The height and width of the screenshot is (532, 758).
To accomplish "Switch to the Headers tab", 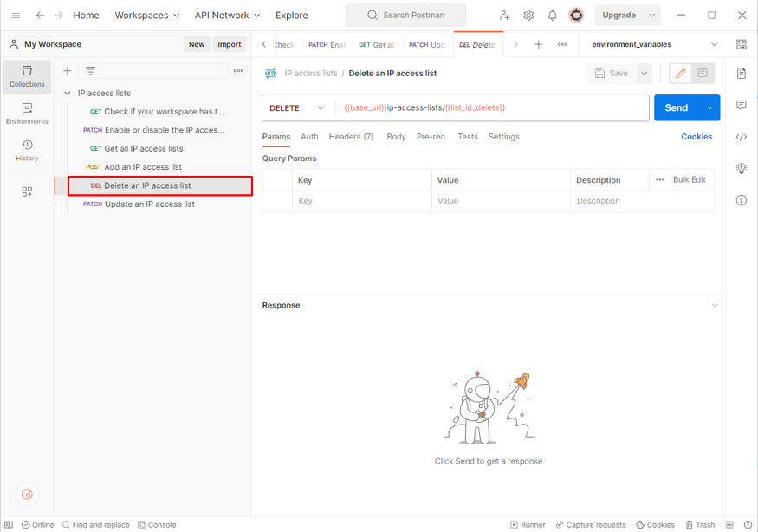I will (351, 137).
